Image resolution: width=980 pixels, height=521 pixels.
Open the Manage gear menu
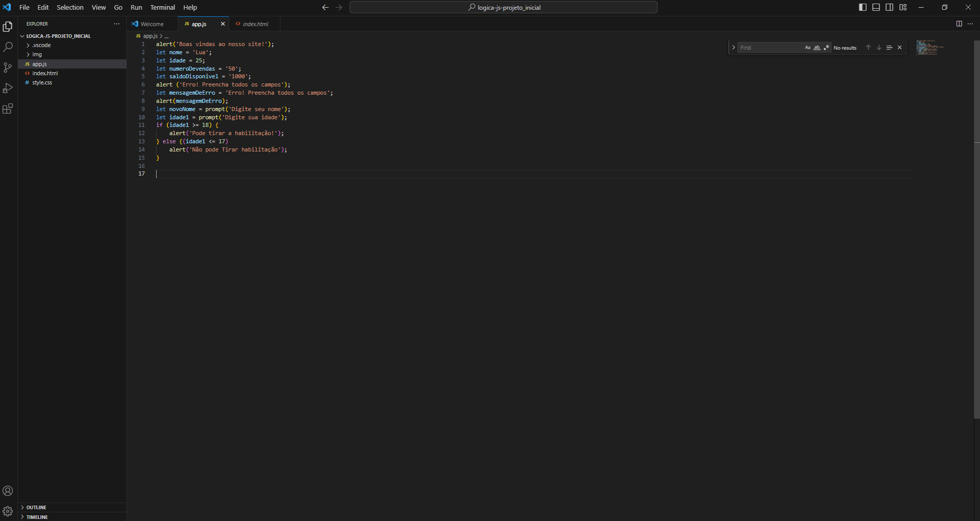coord(8,511)
